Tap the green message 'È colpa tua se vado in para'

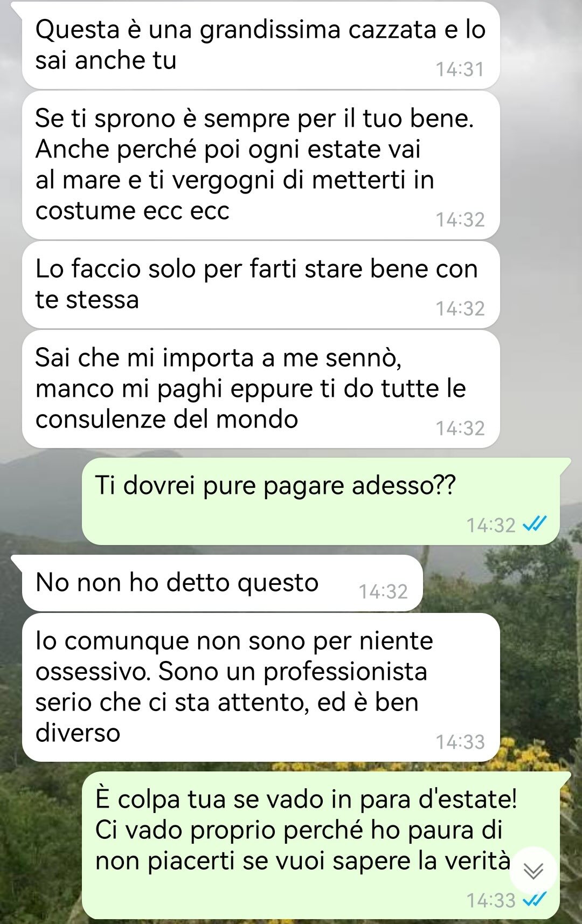pyautogui.click(x=327, y=845)
